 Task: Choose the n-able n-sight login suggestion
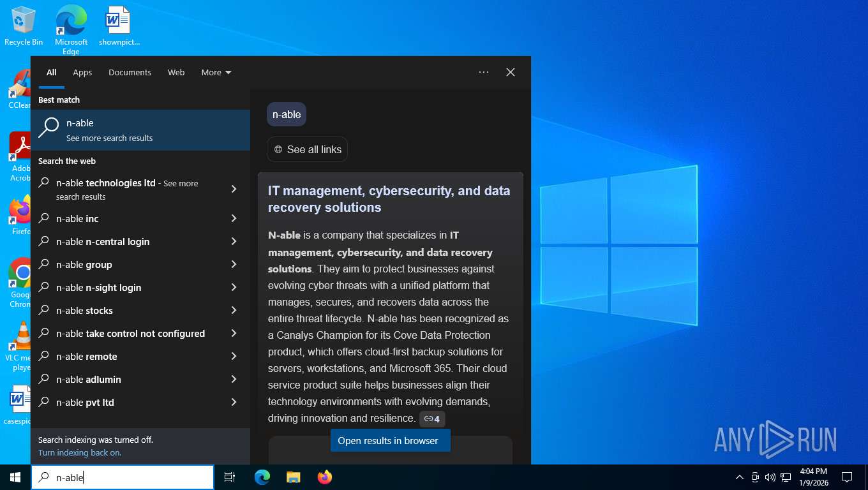point(140,287)
